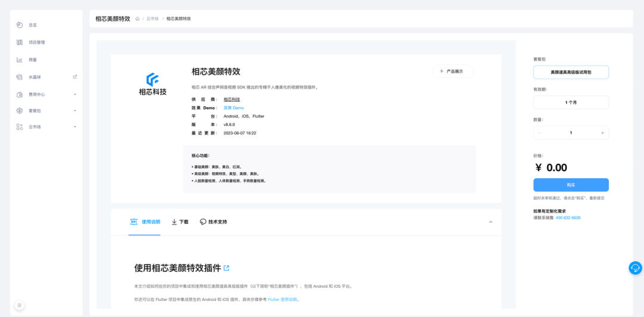
Task: Click version text v8.6.0
Action: tap(229, 125)
